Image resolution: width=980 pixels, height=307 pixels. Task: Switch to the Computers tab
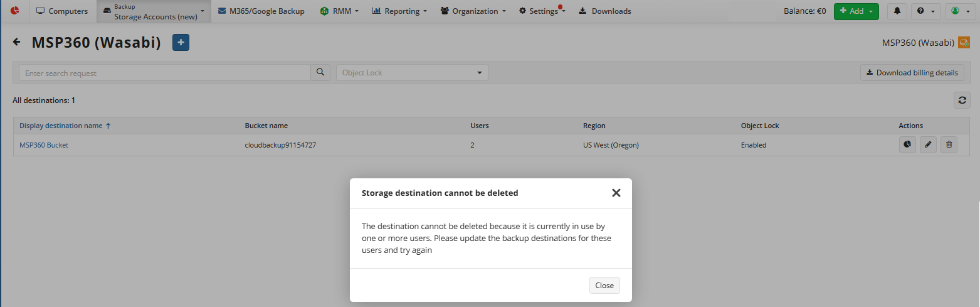pyautogui.click(x=62, y=11)
